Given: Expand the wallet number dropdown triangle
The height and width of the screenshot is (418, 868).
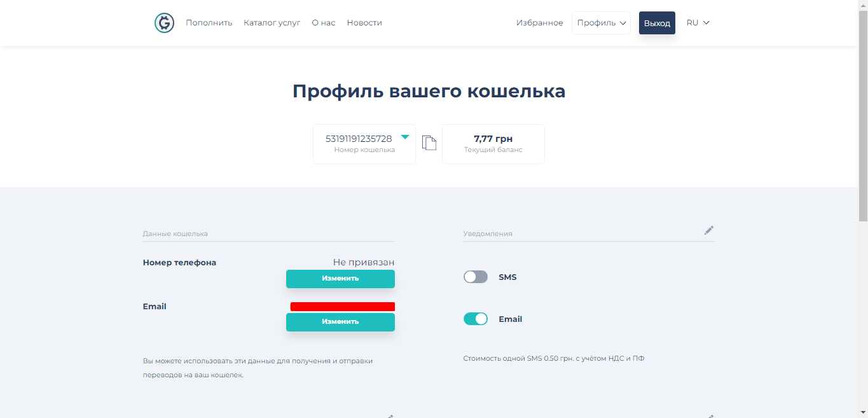Looking at the screenshot, I should (405, 137).
